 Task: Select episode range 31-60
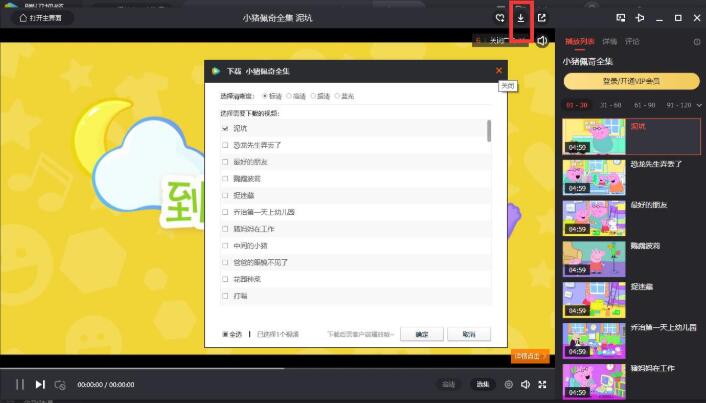point(611,105)
